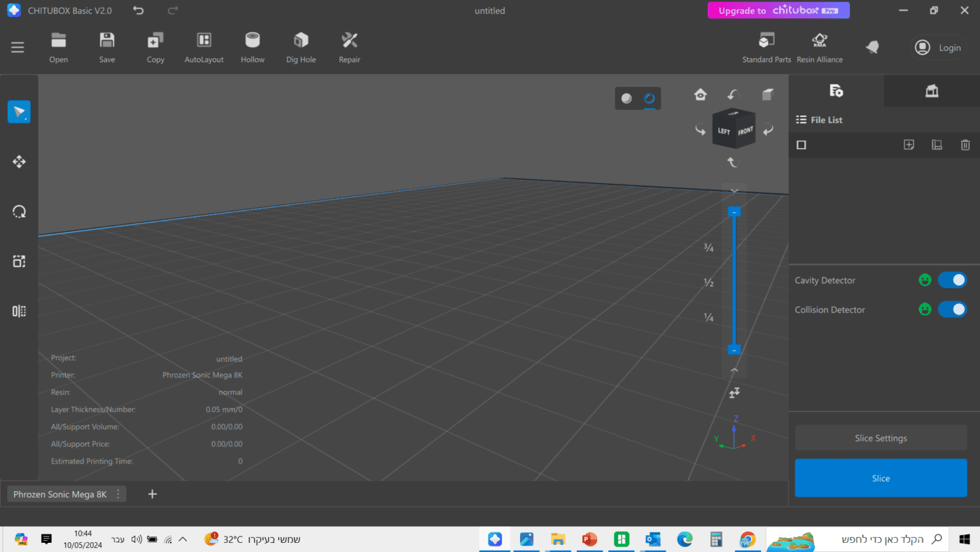Screen dimensions: 980x552
Task: Click the taskbar volume icon
Action: click(x=136, y=539)
